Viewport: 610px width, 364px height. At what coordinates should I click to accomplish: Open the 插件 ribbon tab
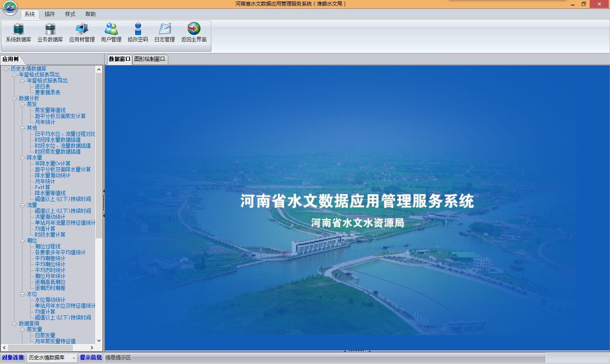50,14
